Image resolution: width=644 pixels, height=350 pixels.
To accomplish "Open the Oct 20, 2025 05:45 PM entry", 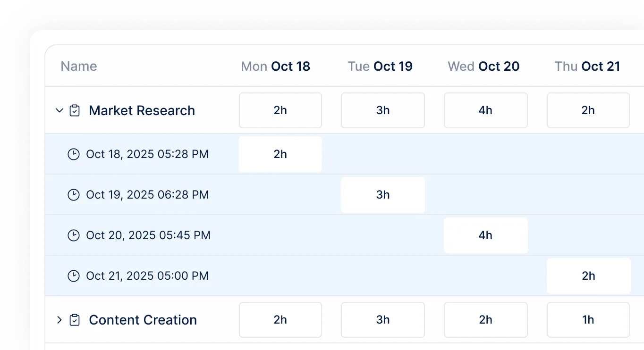I will coord(148,235).
